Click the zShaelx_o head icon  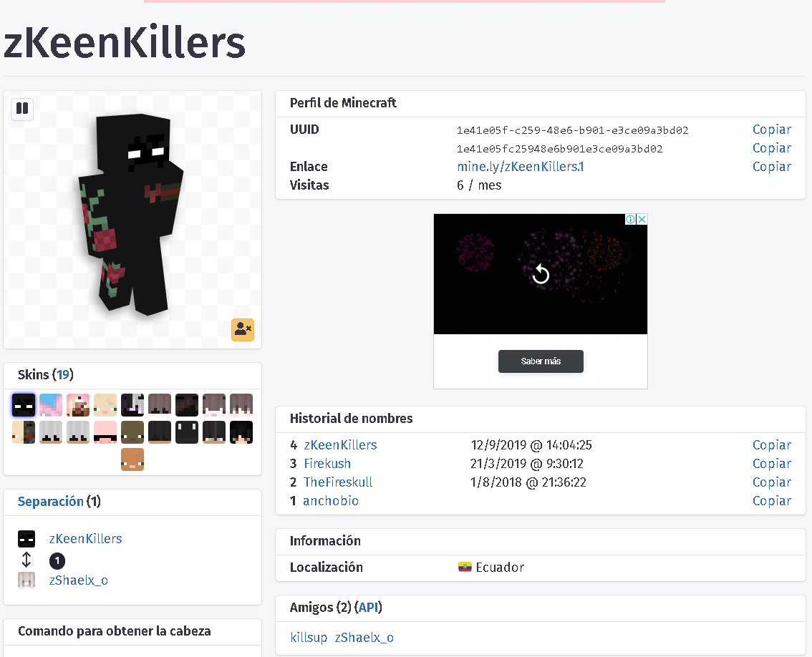(26, 580)
